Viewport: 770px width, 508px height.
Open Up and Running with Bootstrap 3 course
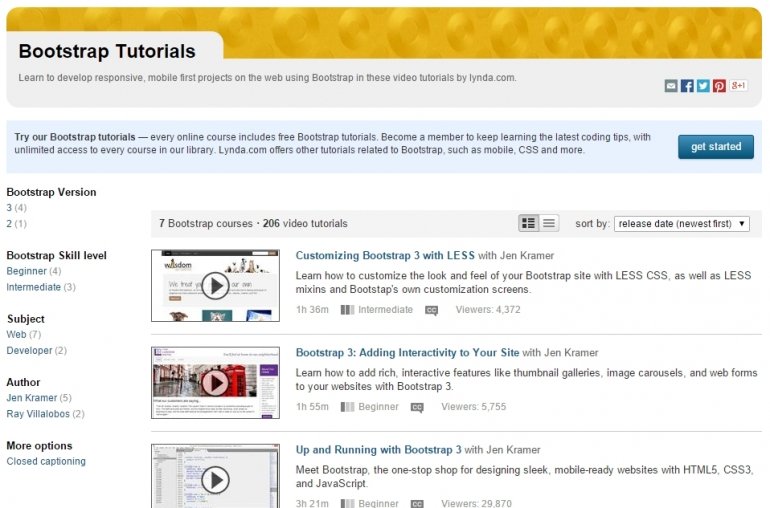coord(378,450)
